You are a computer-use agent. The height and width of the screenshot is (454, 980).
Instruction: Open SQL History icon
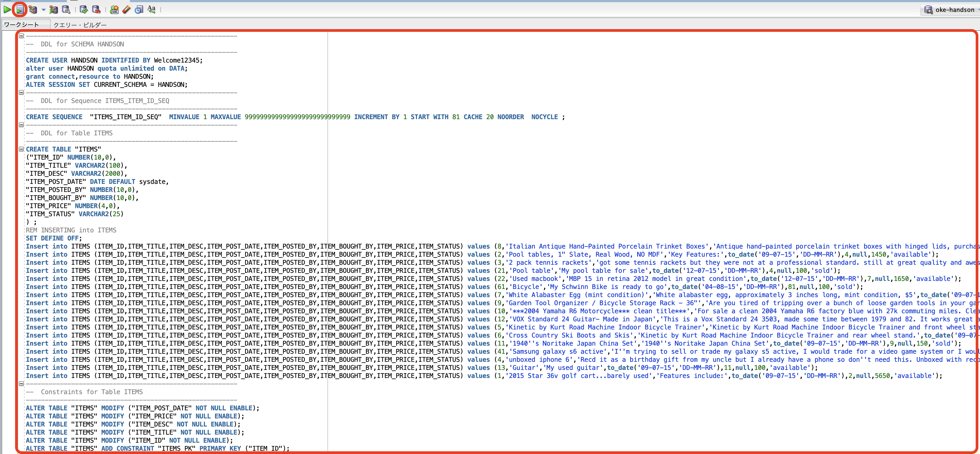tap(139, 9)
